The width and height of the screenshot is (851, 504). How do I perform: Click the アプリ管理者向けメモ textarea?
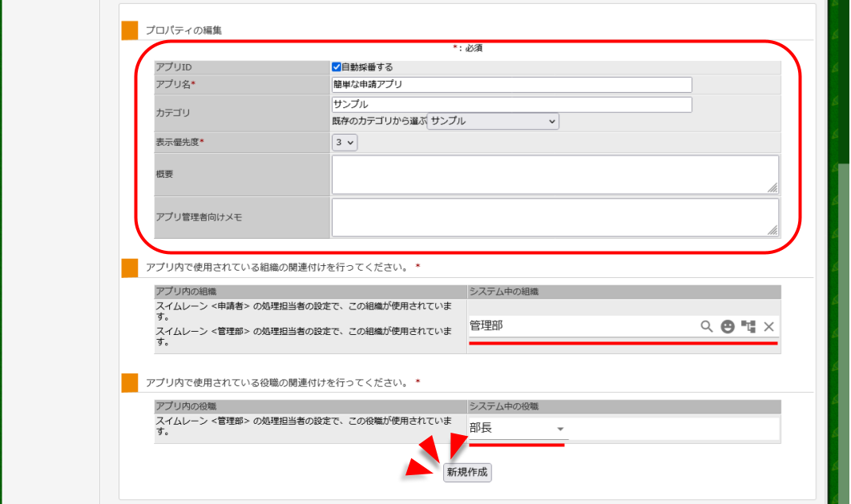coord(555,217)
